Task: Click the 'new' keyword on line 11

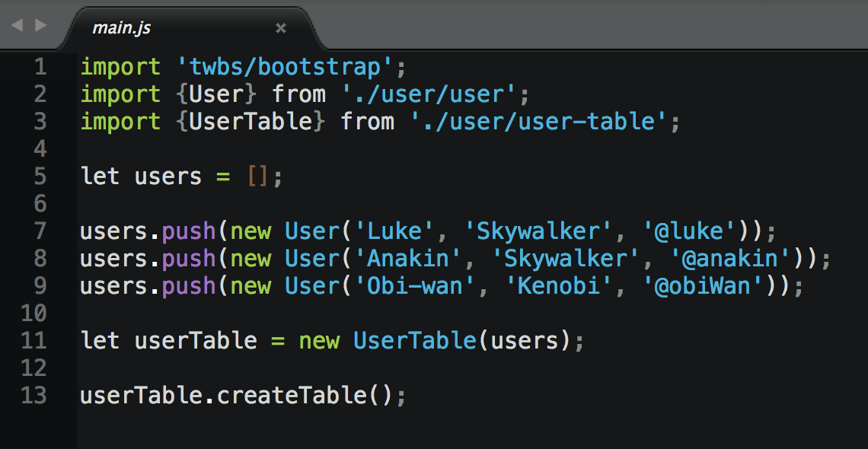Action: coord(318,341)
